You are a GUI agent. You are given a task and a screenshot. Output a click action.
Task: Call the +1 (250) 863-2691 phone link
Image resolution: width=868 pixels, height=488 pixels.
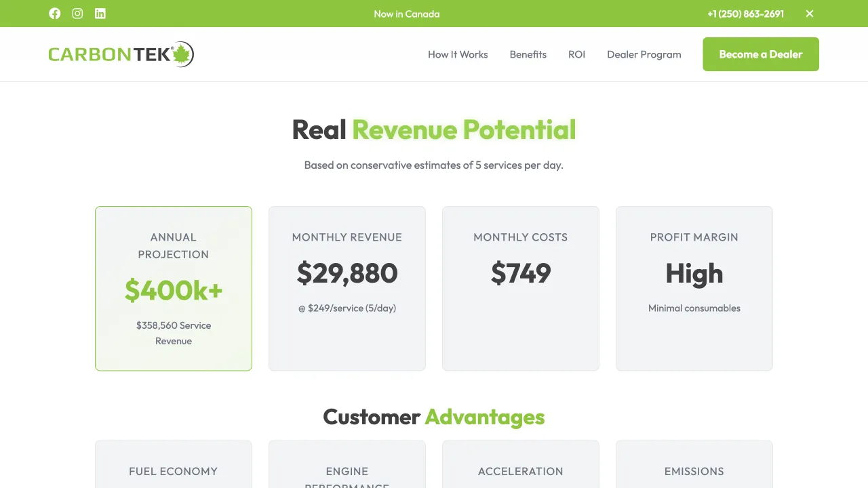[x=745, y=14]
